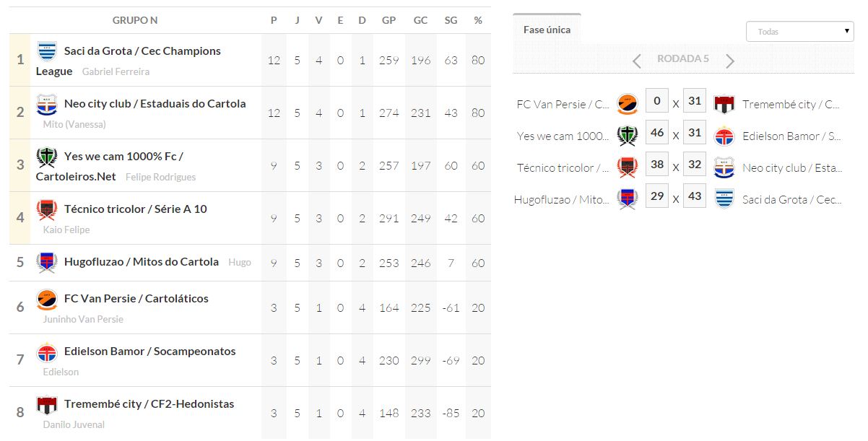The width and height of the screenshot is (868, 441).
Task: Click Yes we cam 1000% Fc crest
Action: pos(47,157)
